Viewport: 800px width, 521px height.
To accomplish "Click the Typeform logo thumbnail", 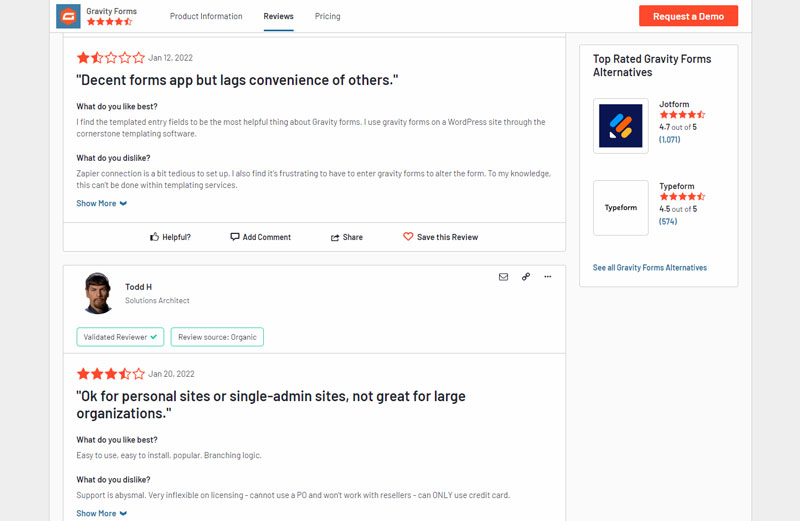I will click(x=620, y=208).
